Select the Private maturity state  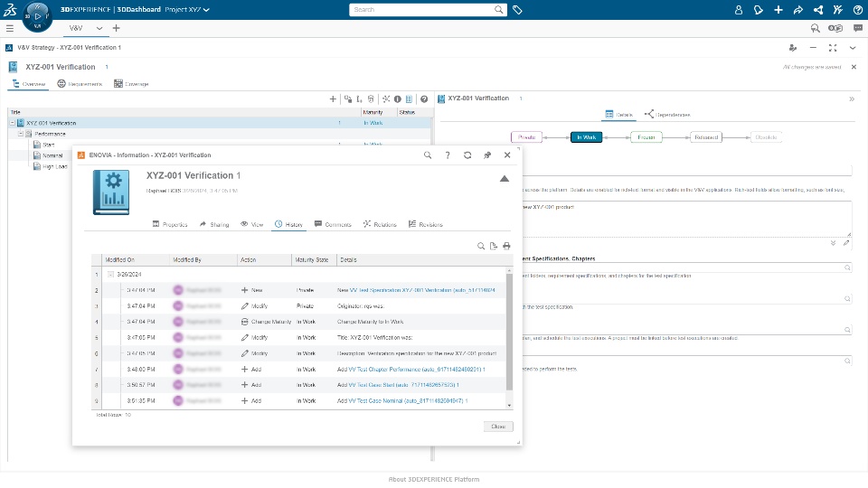click(x=526, y=137)
